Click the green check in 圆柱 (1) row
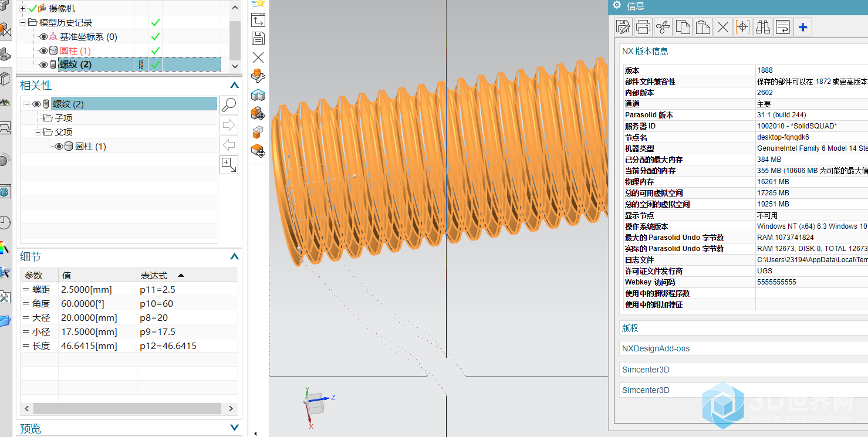Viewport: 868px width, 437px height. (x=156, y=50)
